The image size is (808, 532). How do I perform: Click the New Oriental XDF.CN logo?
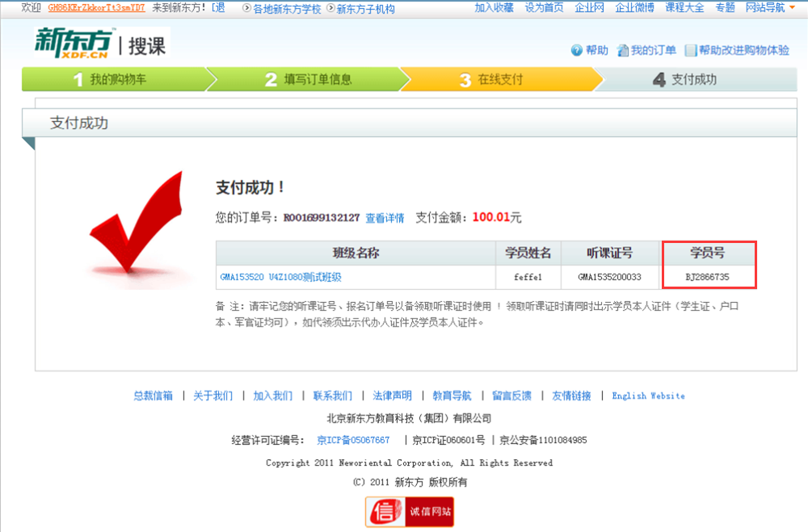(x=74, y=43)
